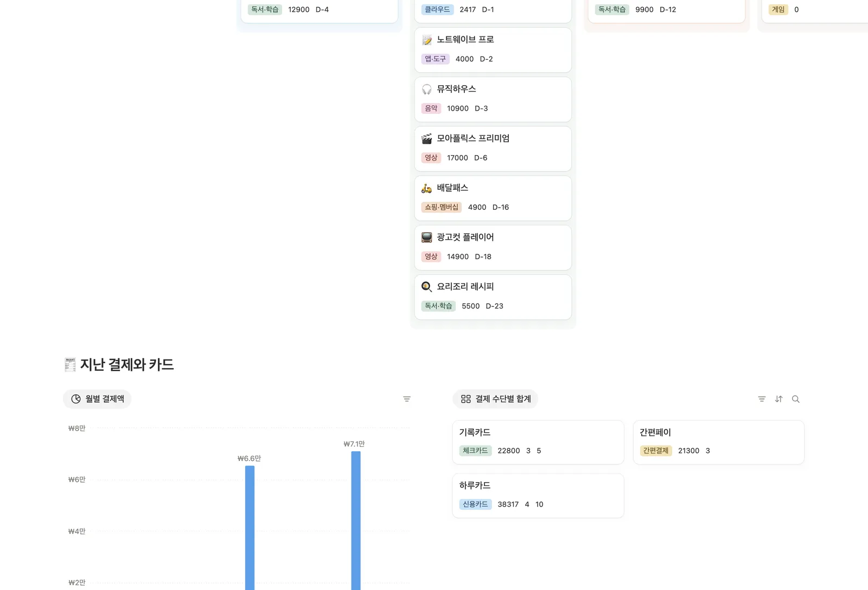
Task: Click the 지난 결제와 카드 heading
Action: 127,364
